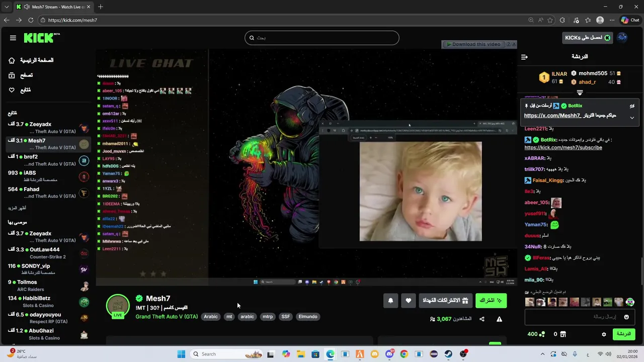Viewport: 644px width, 362px height.
Task: Select the Elmundo tag
Action: click(x=308, y=317)
